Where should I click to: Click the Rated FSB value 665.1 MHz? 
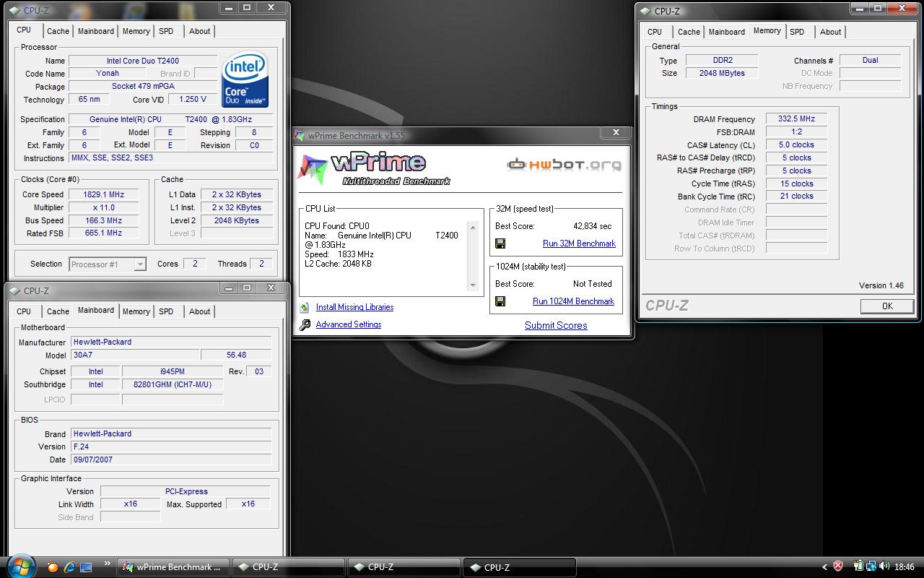pos(104,233)
